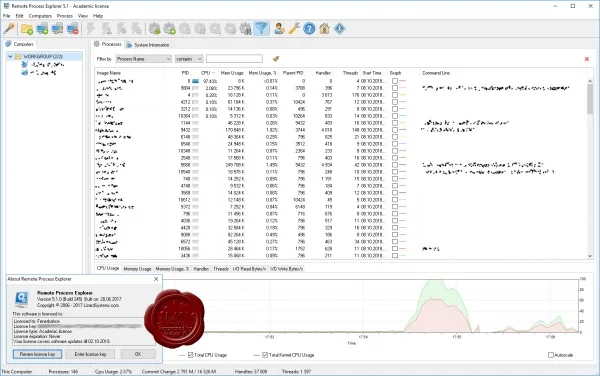Uncheck Total CPU Usage checkbox
Image resolution: width=600 pixels, height=376 pixels.
coord(191,355)
